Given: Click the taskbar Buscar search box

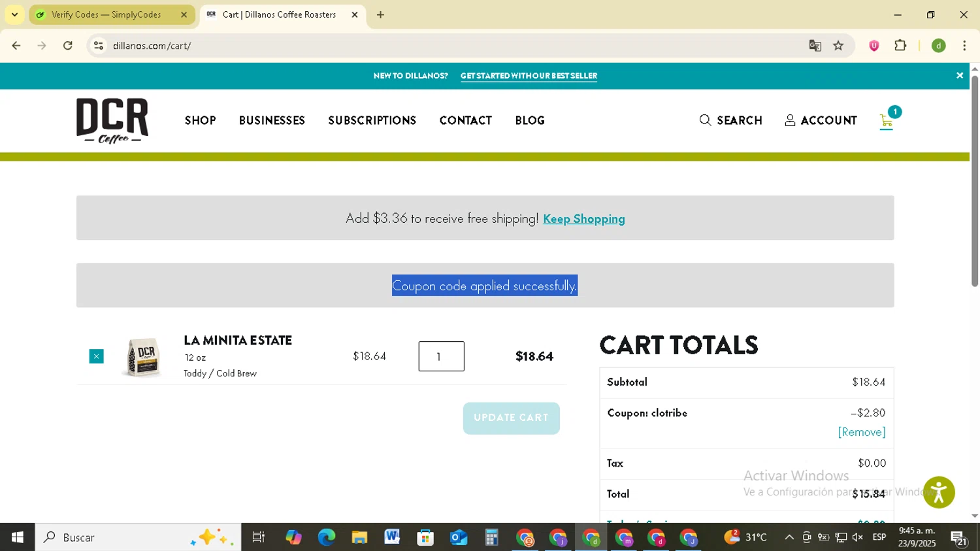Looking at the screenshot, I should [138, 537].
